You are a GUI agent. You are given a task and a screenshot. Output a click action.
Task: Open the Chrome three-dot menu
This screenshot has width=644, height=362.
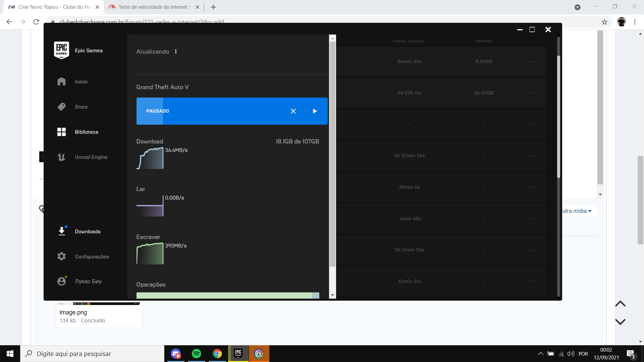pyautogui.click(x=635, y=22)
